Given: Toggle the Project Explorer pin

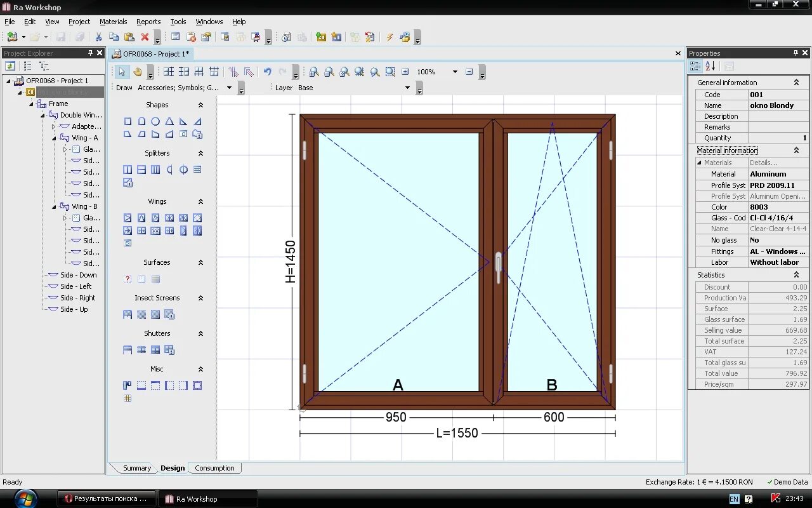Looking at the screenshot, I should (x=90, y=53).
